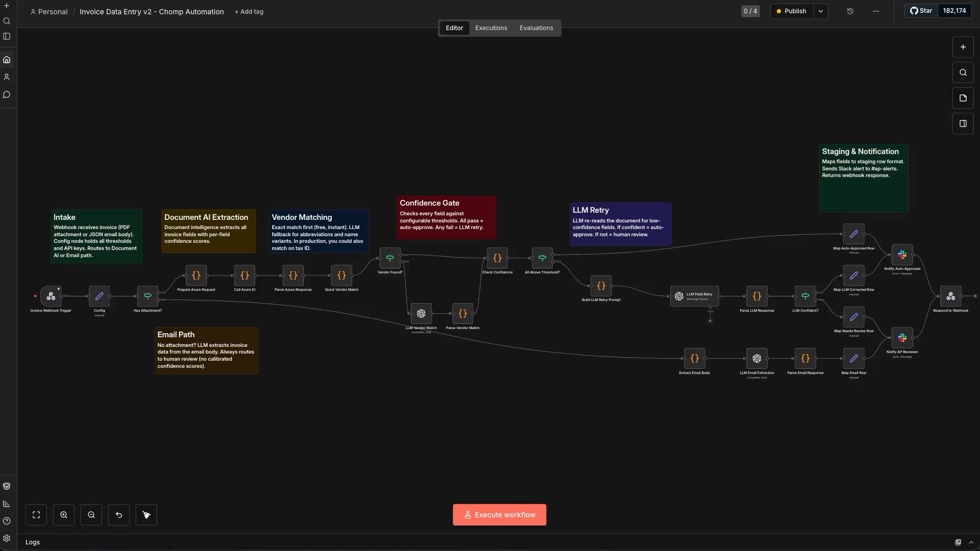The height and width of the screenshot is (551, 980).
Task: Open the Publish dropdown arrow
Action: coord(821,11)
